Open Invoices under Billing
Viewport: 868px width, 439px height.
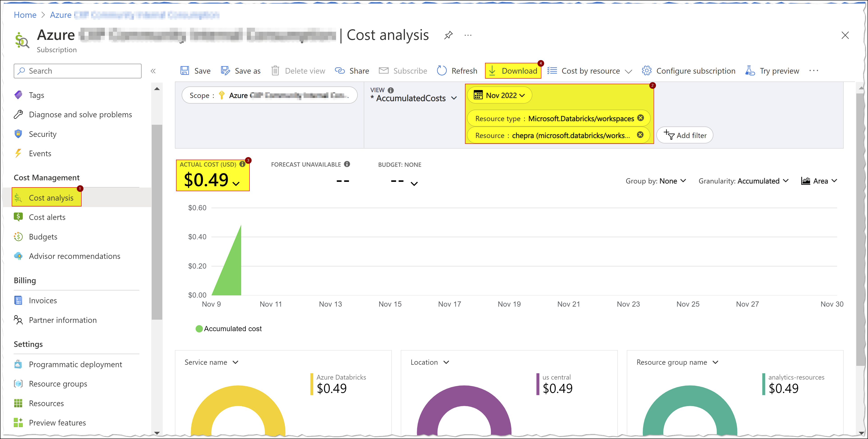(x=43, y=300)
